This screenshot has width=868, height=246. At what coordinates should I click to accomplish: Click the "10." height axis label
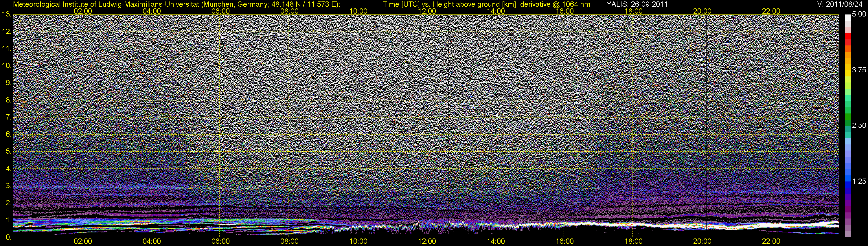click(x=6, y=65)
